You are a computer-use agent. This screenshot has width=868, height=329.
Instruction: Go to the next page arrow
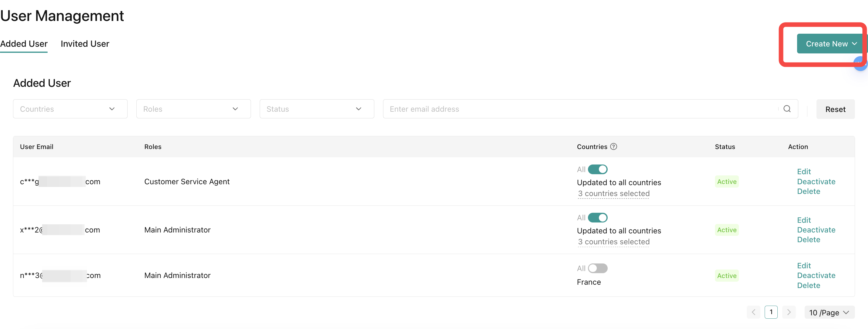(x=789, y=312)
